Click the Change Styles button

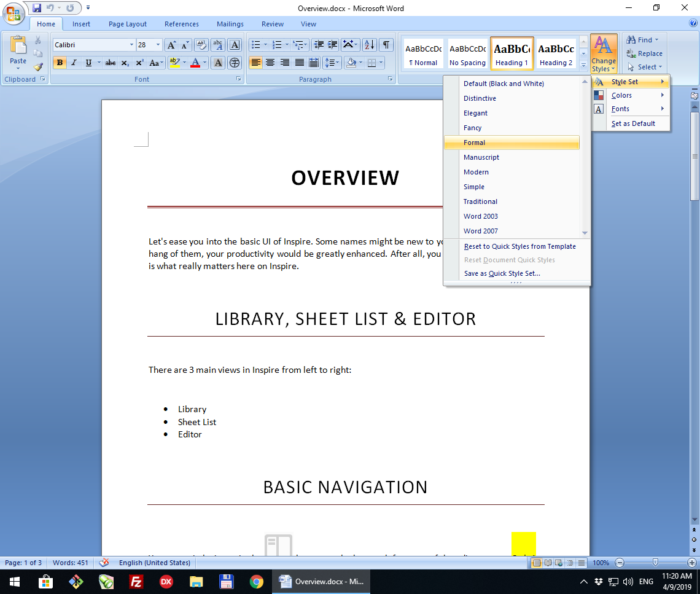click(604, 53)
